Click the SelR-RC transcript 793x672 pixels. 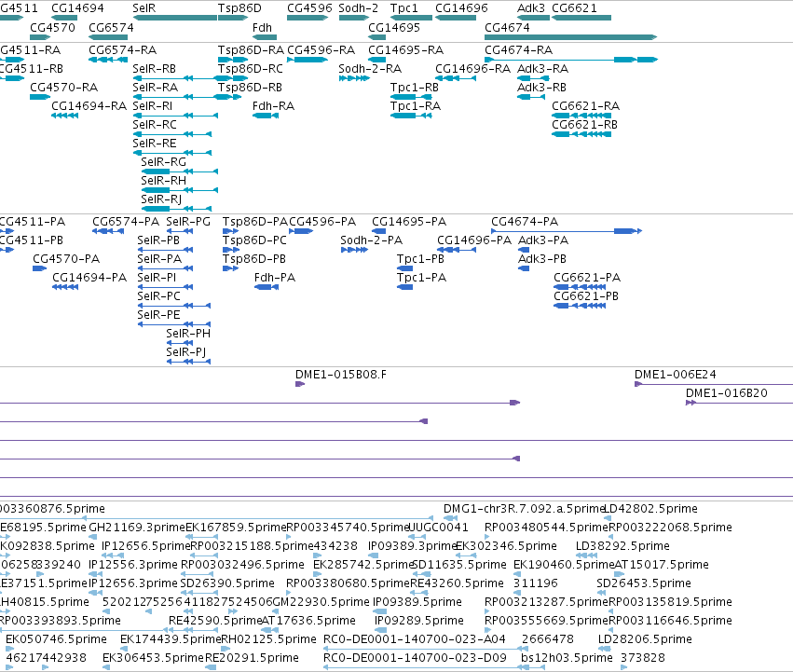pos(172,134)
